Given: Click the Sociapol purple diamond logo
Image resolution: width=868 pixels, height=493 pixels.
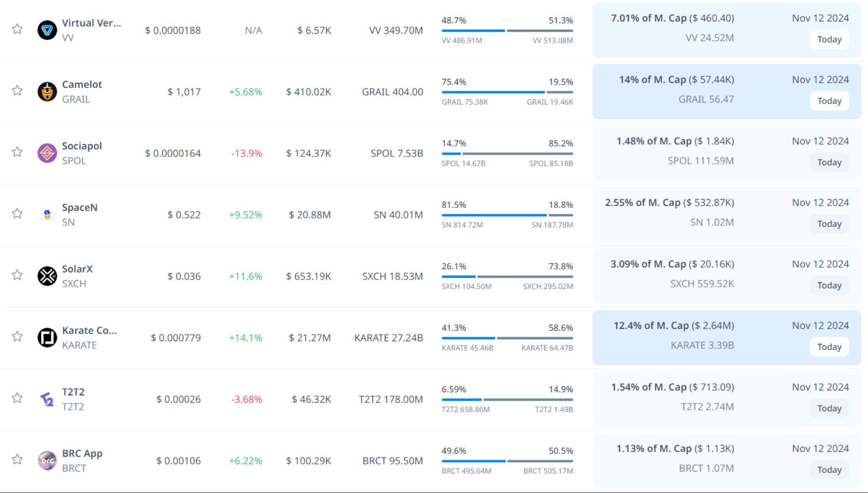Looking at the screenshot, I should click(x=47, y=153).
